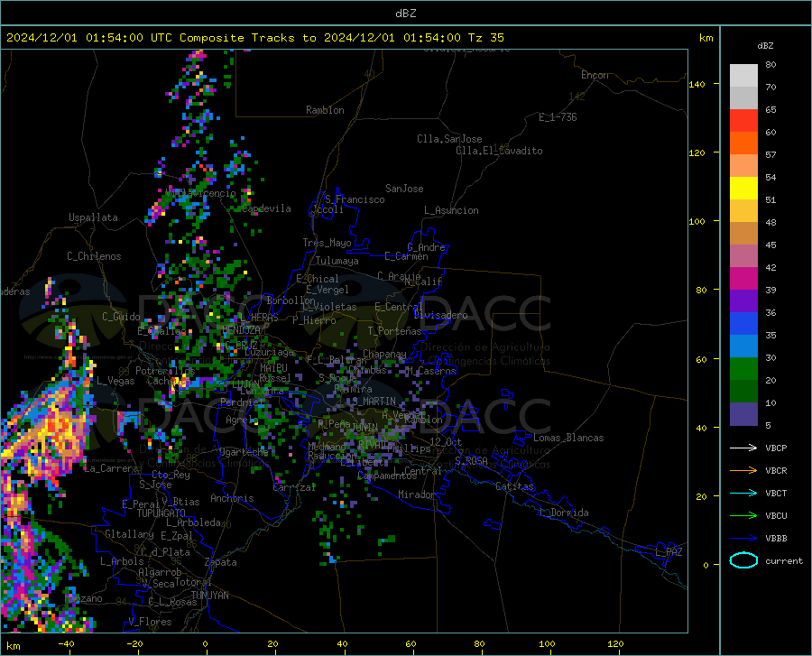Viewport: 812px width, 656px height.
Task: Click the 120 km tick on bottom axis
Action: (x=615, y=643)
